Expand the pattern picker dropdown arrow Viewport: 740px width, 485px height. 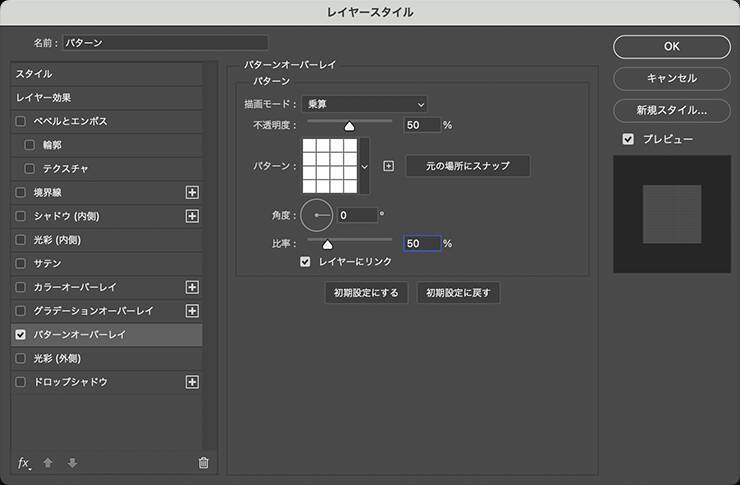pyautogui.click(x=365, y=166)
